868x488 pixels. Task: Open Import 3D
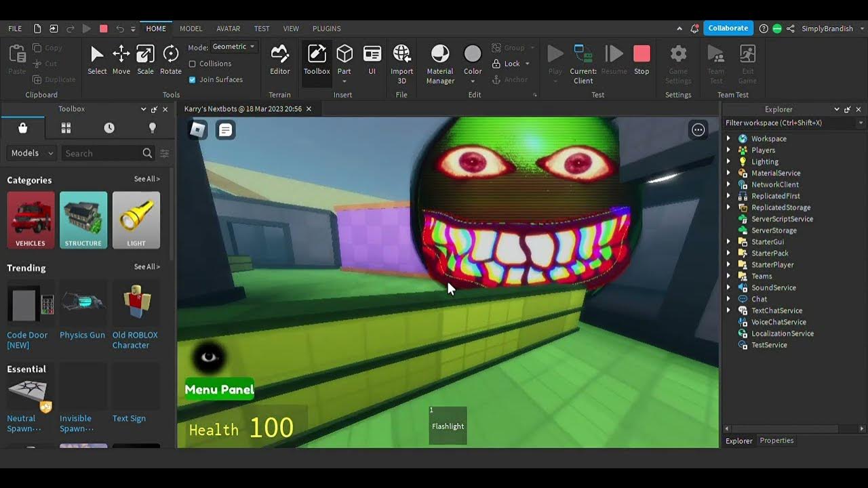[401, 64]
